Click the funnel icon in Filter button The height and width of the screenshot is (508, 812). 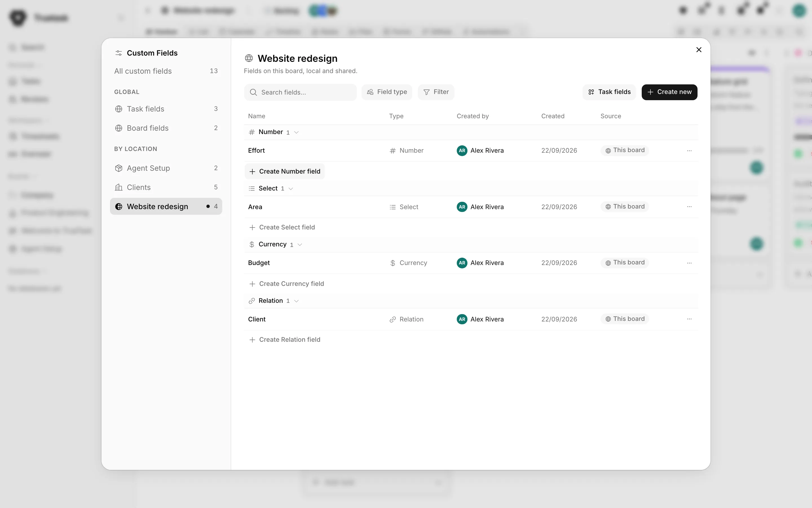(427, 92)
